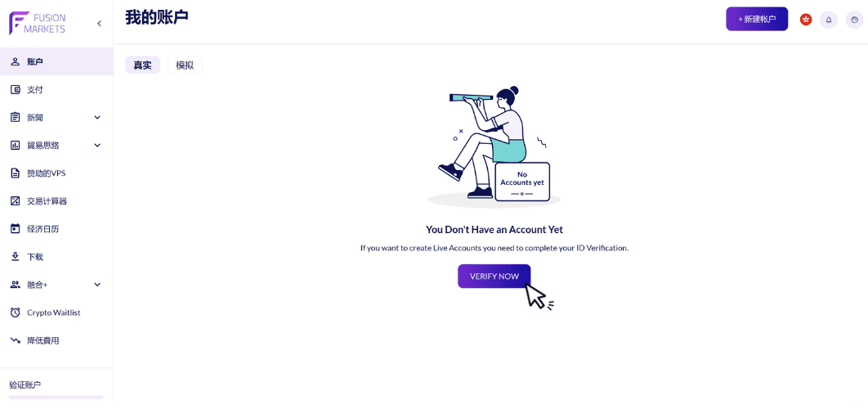Image resolution: width=868 pixels, height=409 pixels.
Task: Change language via the Hong Kong flag icon
Action: pyautogui.click(x=806, y=20)
